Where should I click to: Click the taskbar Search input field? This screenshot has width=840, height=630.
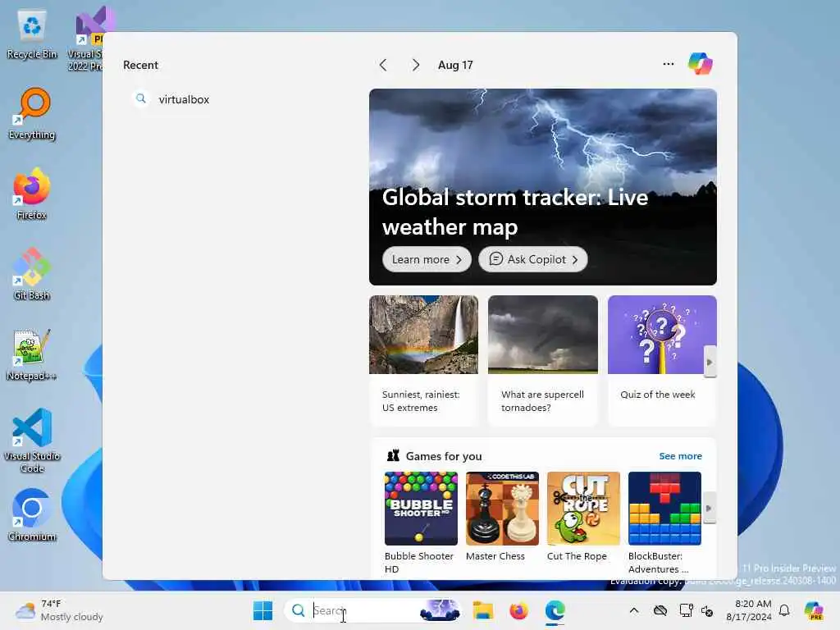point(372,610)
